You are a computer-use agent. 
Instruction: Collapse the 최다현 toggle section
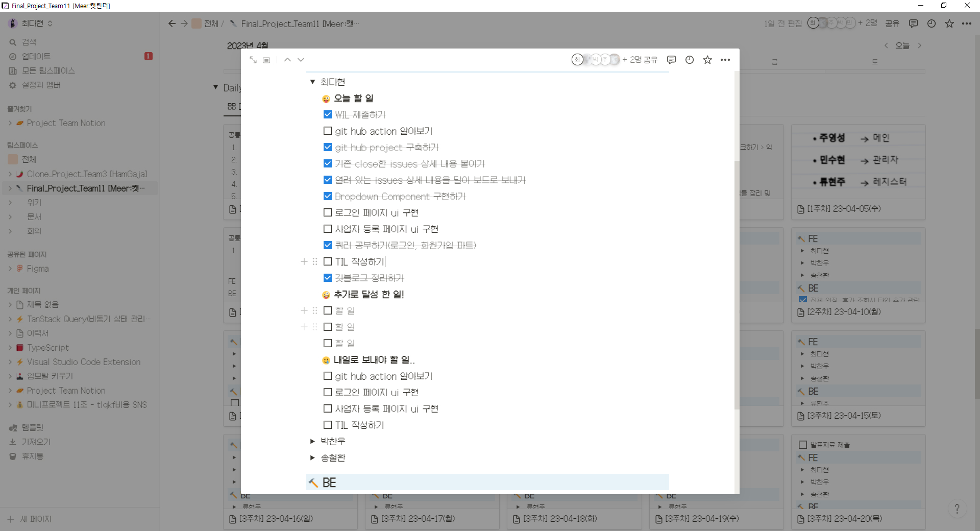312,82
